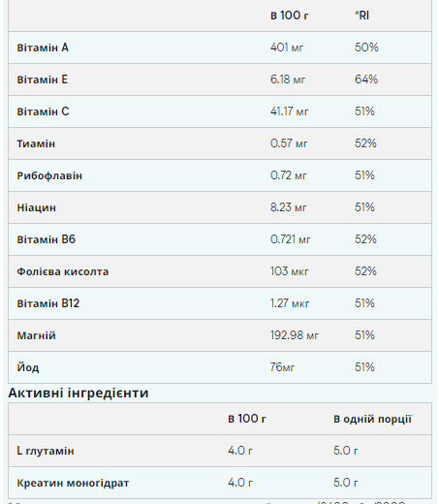Viewport: 439px width, 504px height.
Task: Click the Фолієва кисолта label
Action: (63, 271)
